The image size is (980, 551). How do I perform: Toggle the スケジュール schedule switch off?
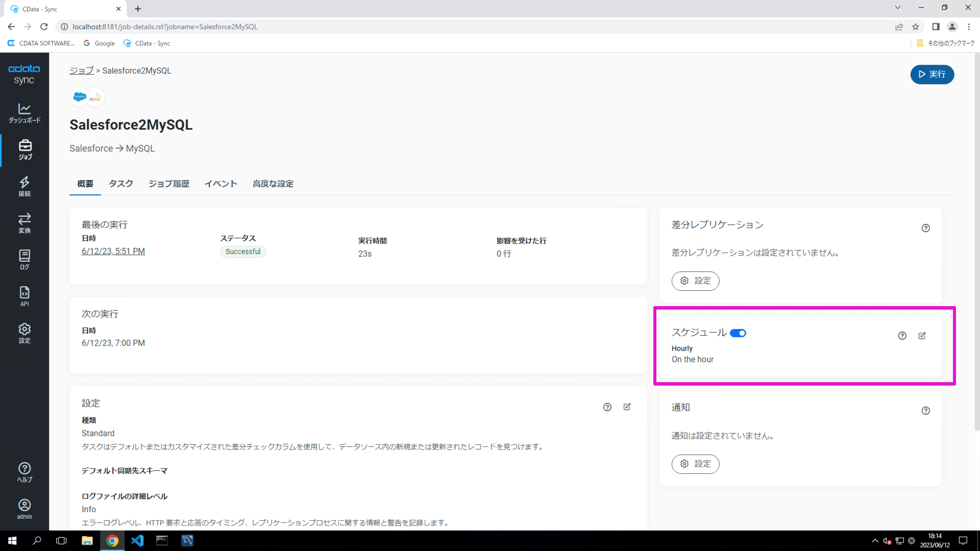[738, 333]
